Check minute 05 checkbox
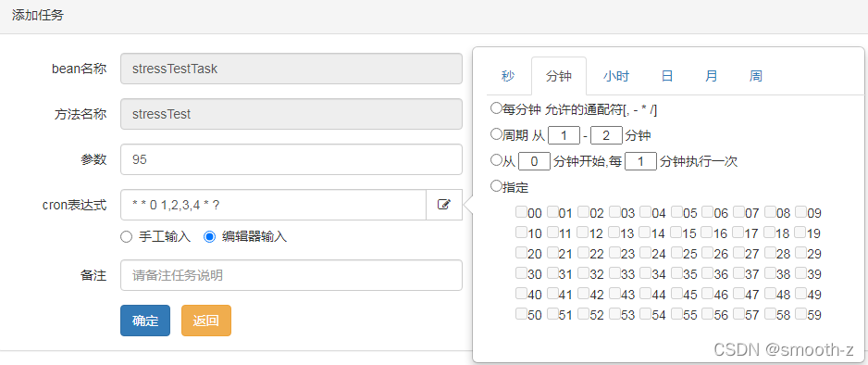868x365 pixels. coord(676,211)
